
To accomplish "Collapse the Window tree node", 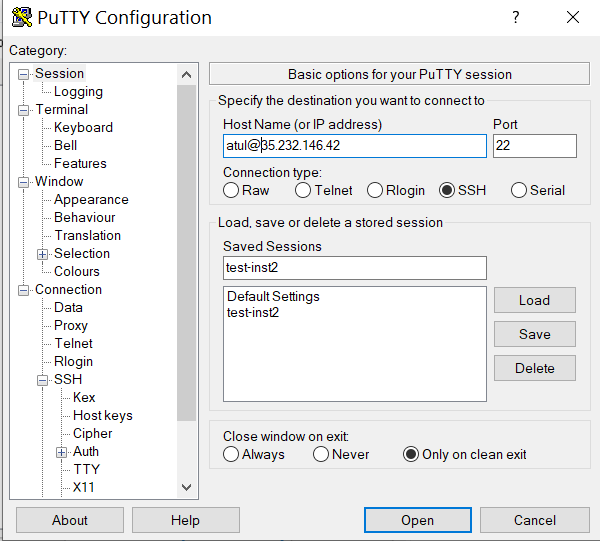I will pos(23,183).
